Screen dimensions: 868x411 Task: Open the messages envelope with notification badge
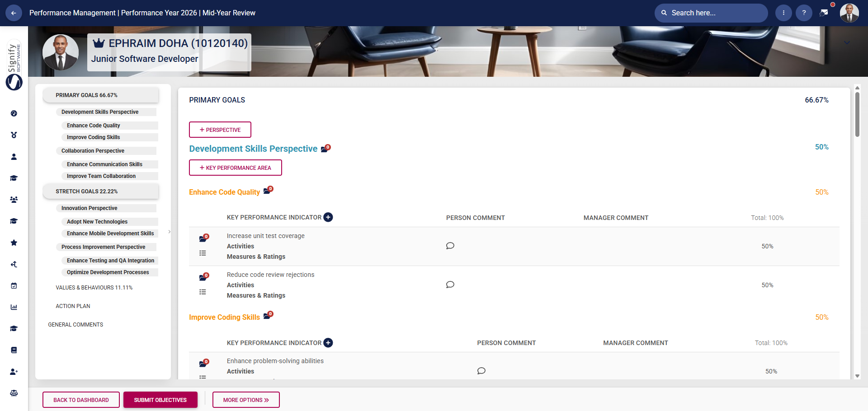(x=824, y=13)
